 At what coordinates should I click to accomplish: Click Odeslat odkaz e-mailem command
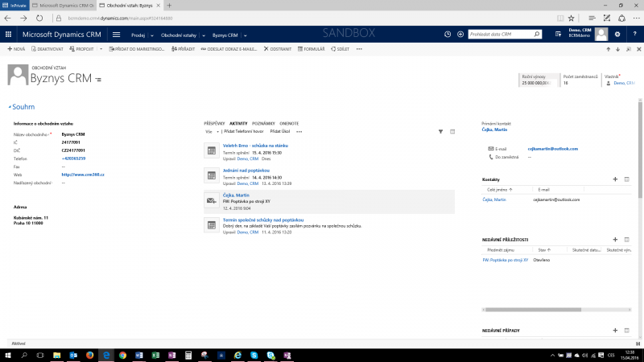[x=229, y=49]
